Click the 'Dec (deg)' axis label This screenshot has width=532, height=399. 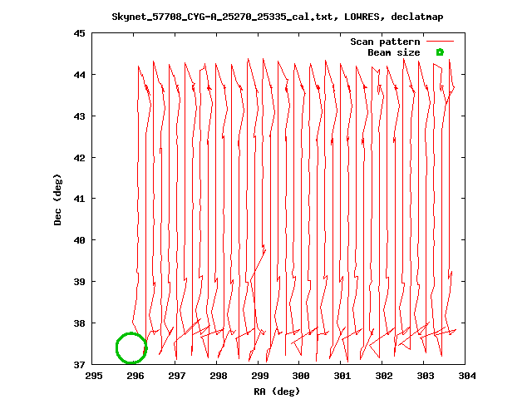57,199
